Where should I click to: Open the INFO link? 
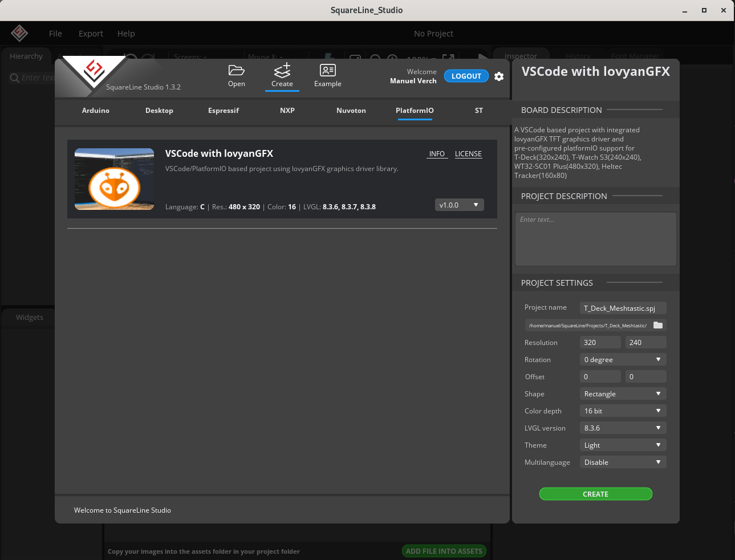(437, 154)
